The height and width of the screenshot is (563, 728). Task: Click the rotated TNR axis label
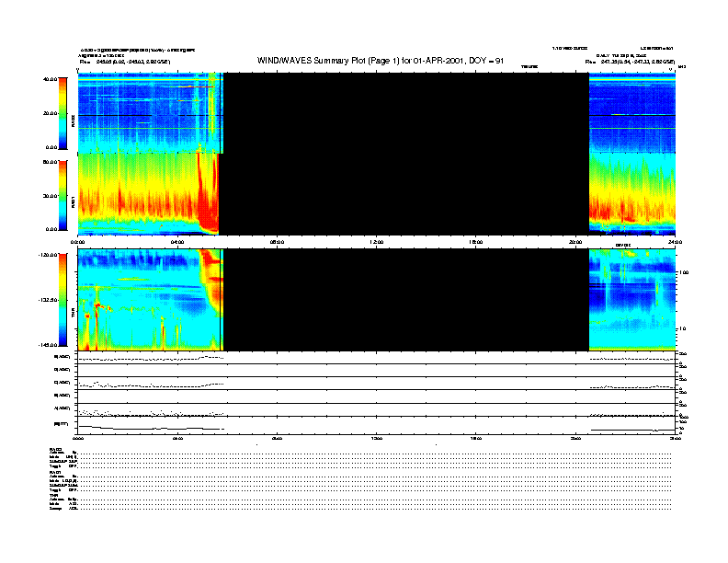tap(73, 314)
